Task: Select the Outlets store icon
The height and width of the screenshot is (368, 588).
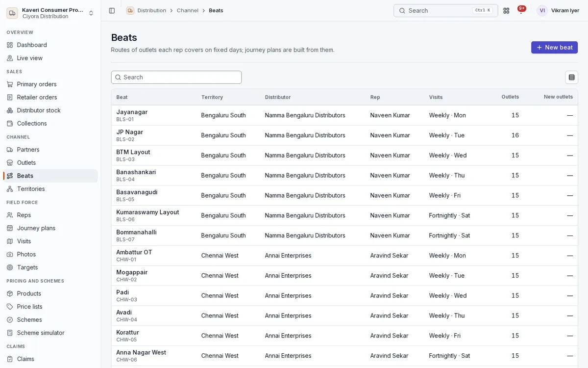Action: [10, 163]
